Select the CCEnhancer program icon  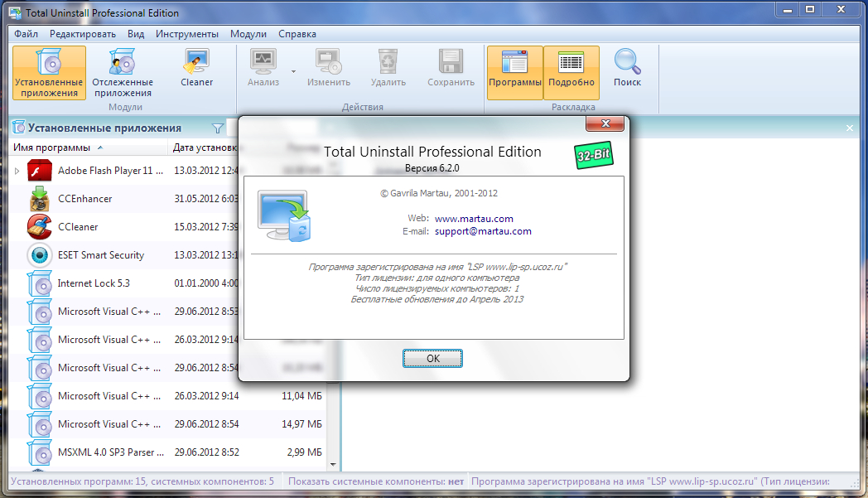tap(39, 199)
